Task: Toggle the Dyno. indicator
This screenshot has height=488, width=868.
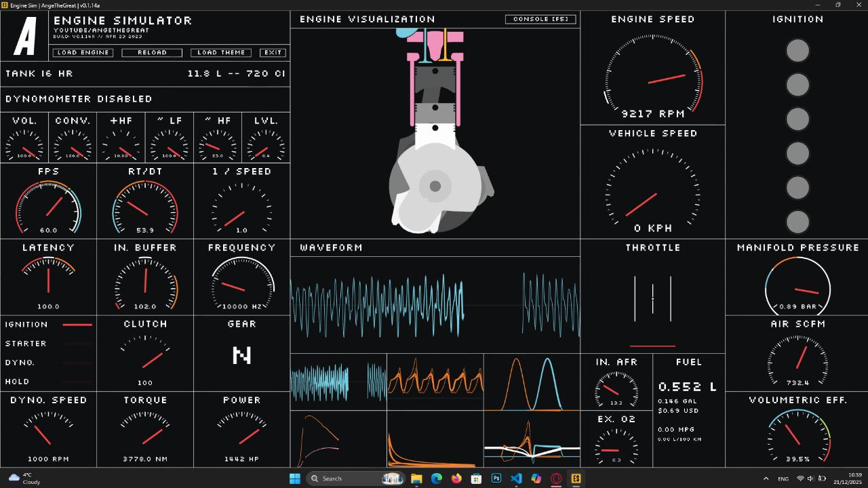Action: point(77,363)
